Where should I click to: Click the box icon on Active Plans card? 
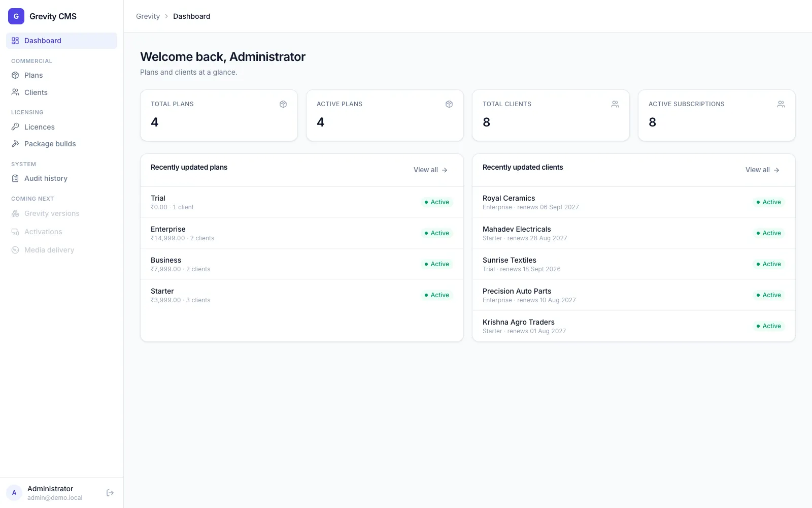tap(449, 104)
